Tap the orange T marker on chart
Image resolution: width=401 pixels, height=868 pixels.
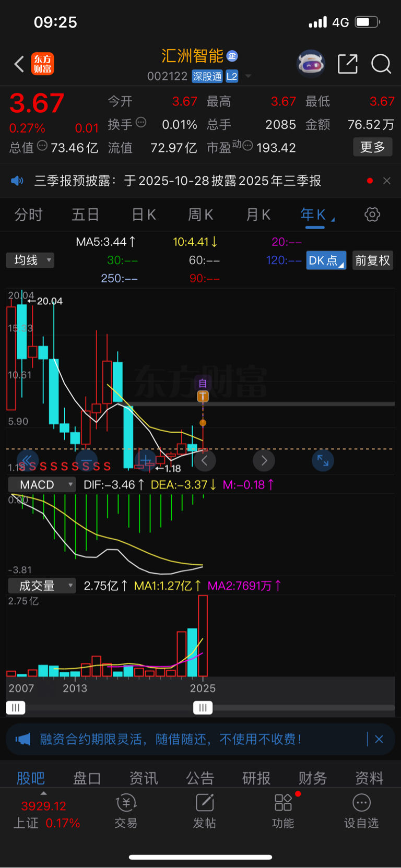[203, 397]
